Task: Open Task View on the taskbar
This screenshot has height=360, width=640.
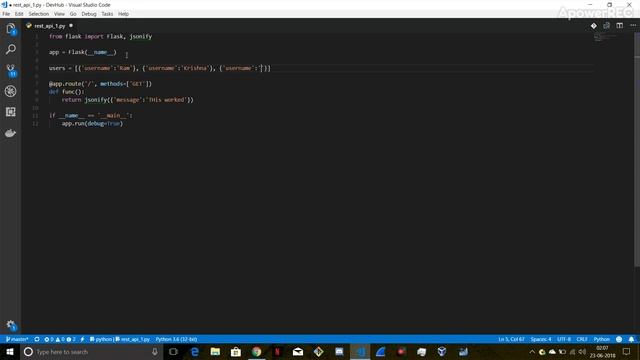Action: (173, 352)
